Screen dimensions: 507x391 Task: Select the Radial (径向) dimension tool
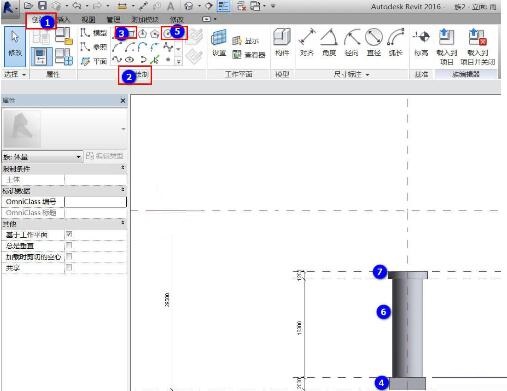[x=352, y=42]
